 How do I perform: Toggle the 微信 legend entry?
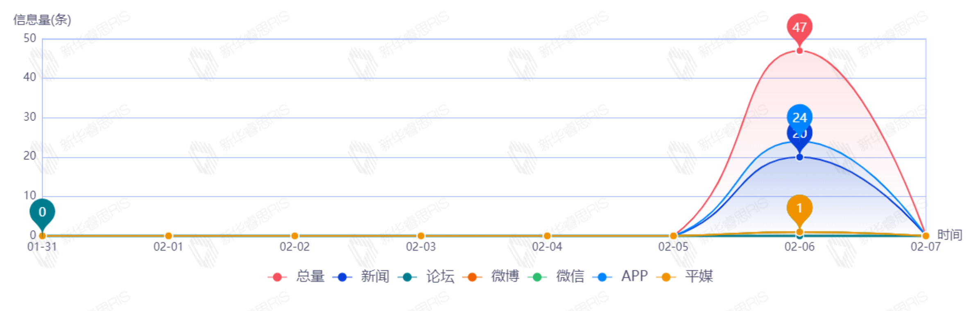pyautogui.click(x=556, y=277)
